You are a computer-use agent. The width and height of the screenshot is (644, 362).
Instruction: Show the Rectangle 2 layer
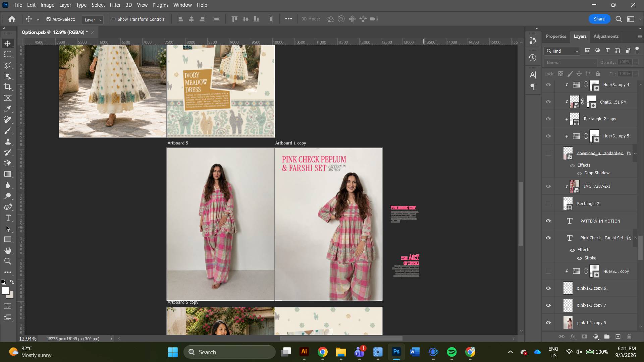[x=548, y=203]
